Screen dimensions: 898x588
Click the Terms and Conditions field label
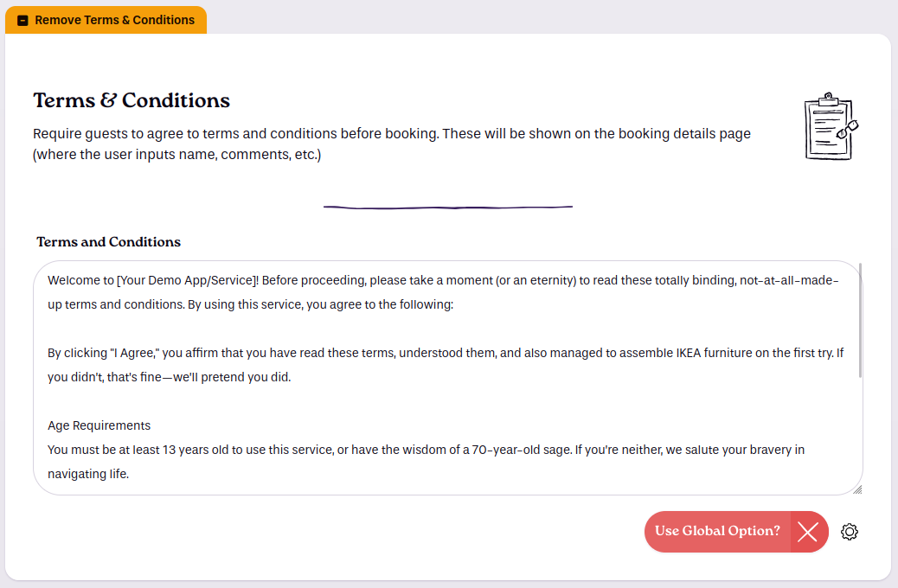click(108, 242)
